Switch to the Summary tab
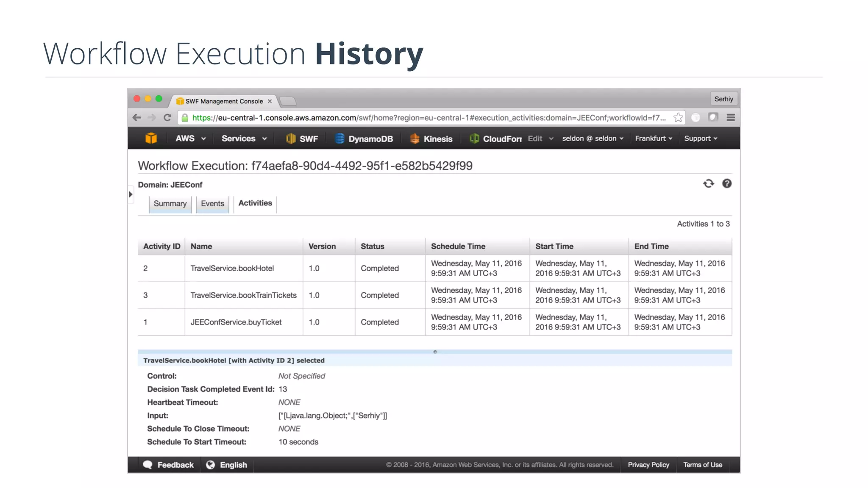 point(170,204)
